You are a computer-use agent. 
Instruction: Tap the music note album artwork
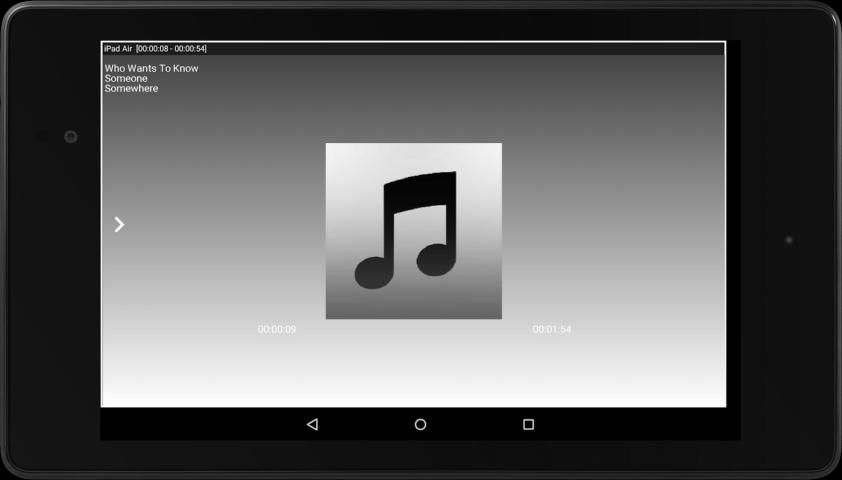coord(413,231)
